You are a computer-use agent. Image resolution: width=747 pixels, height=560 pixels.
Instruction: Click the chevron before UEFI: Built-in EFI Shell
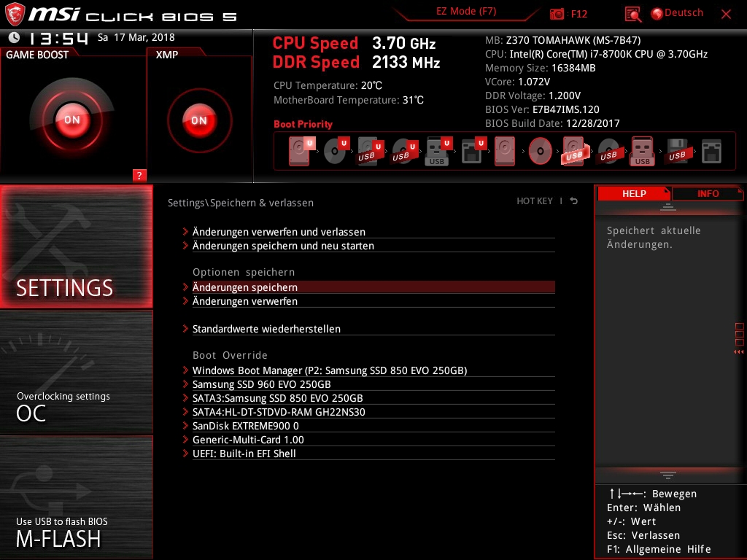[x=185, y=454]
